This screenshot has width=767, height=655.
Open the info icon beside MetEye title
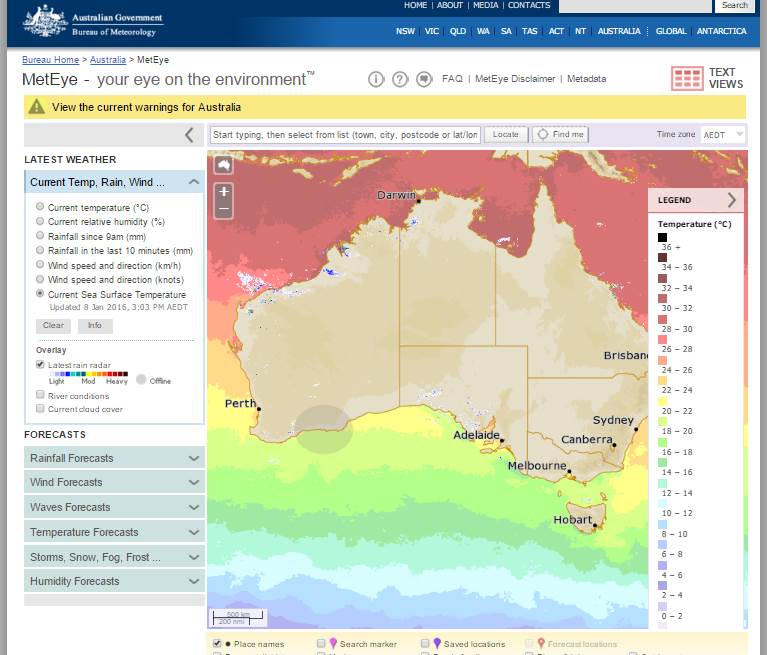(376, 79)
